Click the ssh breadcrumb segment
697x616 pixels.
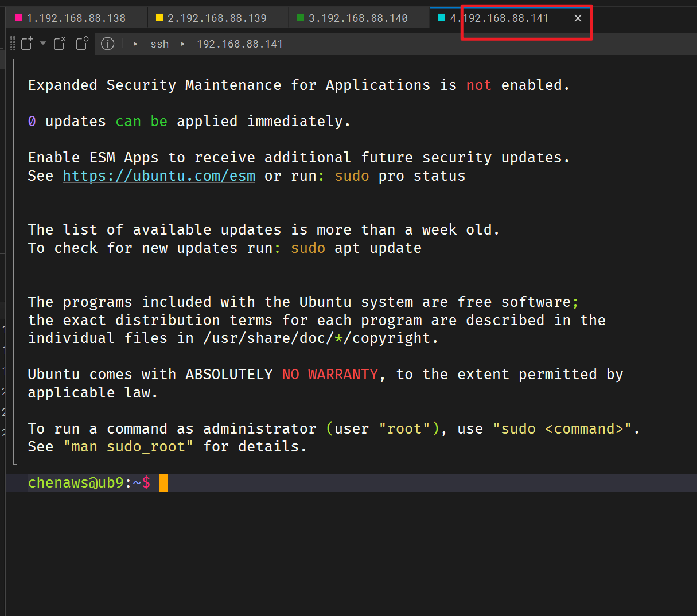(159, 44)
